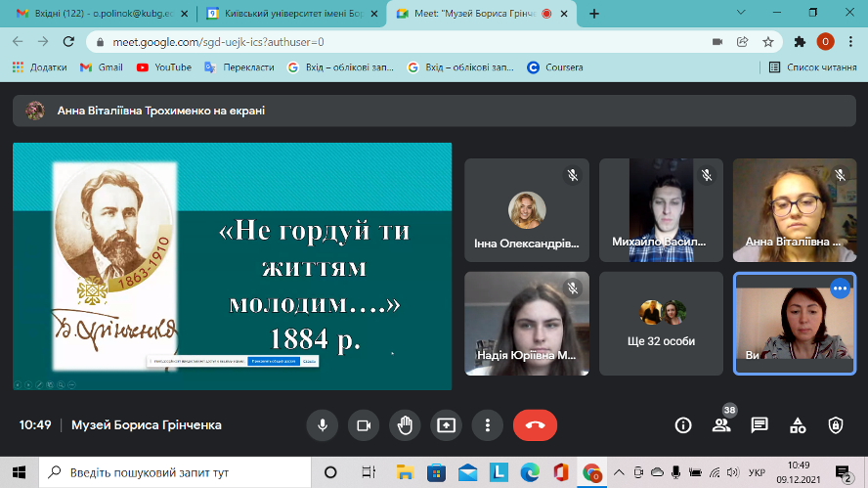Open the host controls lock icon
Viewport: 868px width, 488px height.
coord(835,425)
